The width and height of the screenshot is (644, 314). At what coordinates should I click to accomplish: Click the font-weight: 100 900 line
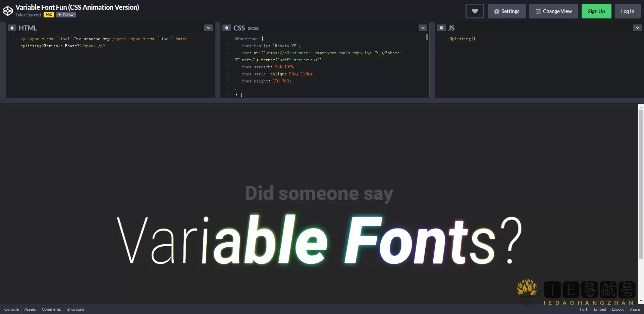(x=266, y=81)
